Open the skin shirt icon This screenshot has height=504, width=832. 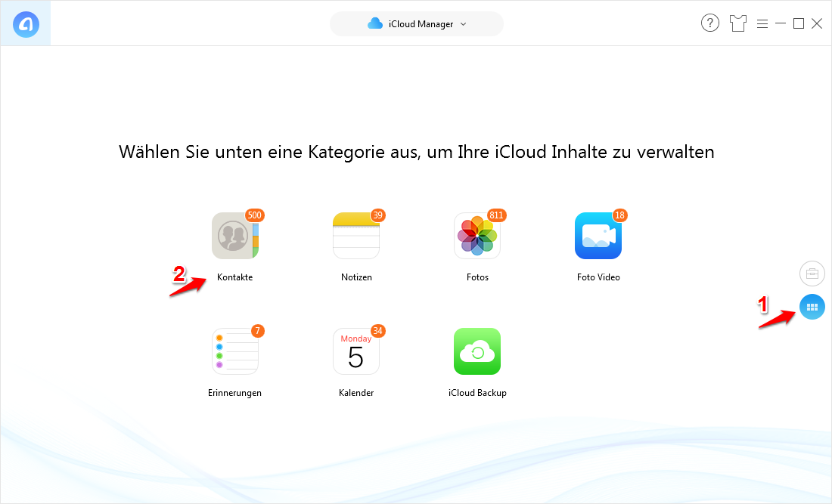coord(737,23)
